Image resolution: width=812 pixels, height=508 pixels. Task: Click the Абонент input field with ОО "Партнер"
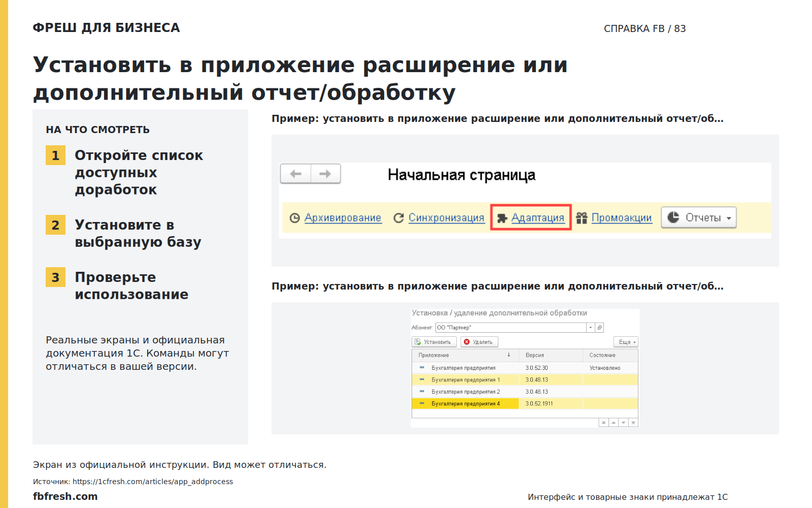[x=511, y=328]
